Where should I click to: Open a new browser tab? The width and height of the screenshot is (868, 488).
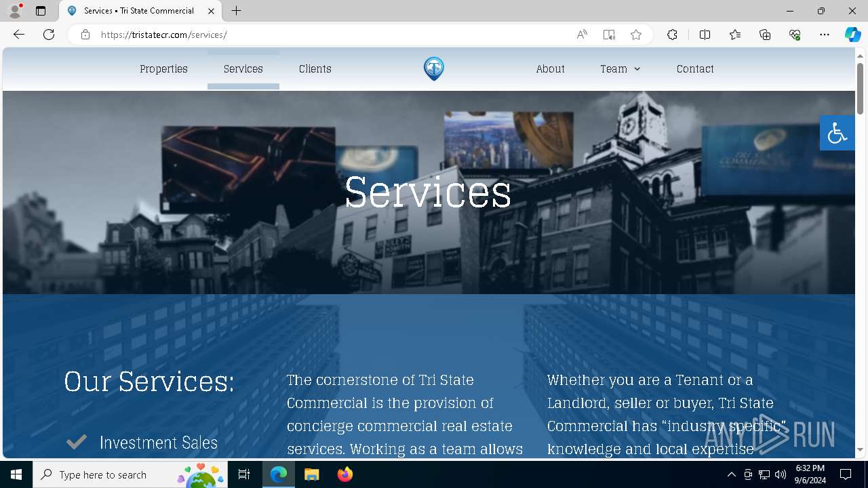(236, 11)
